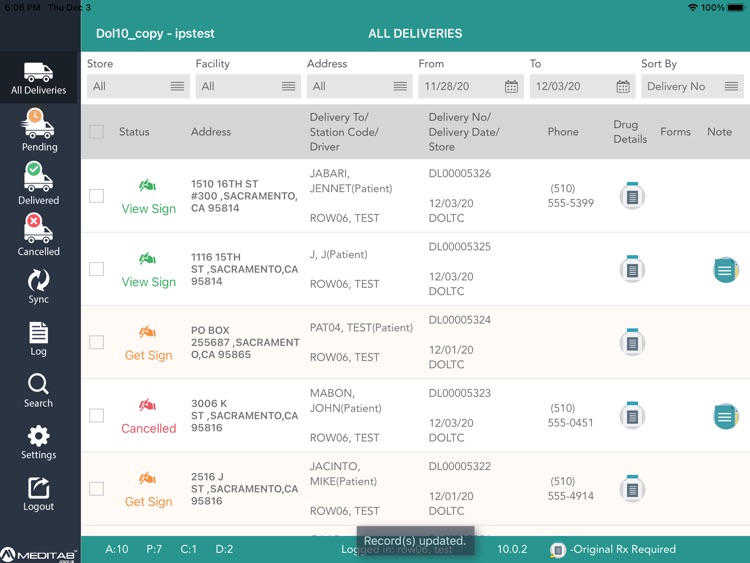This screenshot has height=563, width=750.
Task: Check the DL00005322 row checkbox
Action: pyautogui.click(x=97, y=488)
